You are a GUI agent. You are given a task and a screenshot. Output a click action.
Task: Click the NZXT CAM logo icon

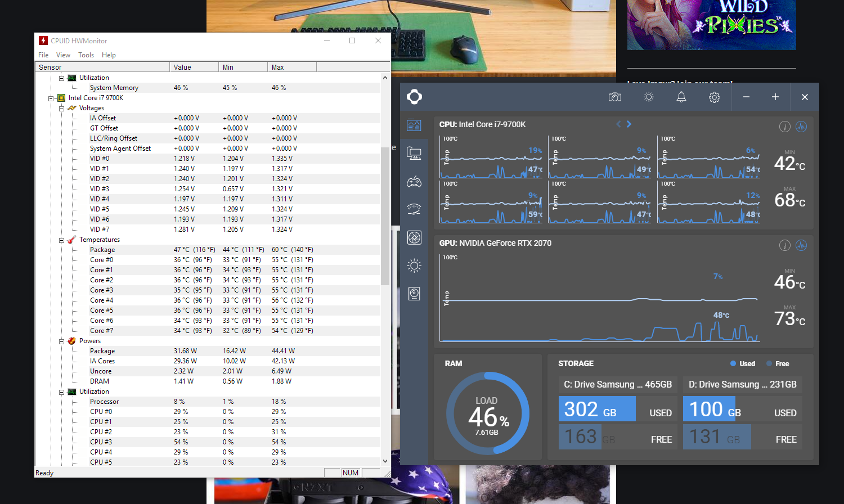414,97
